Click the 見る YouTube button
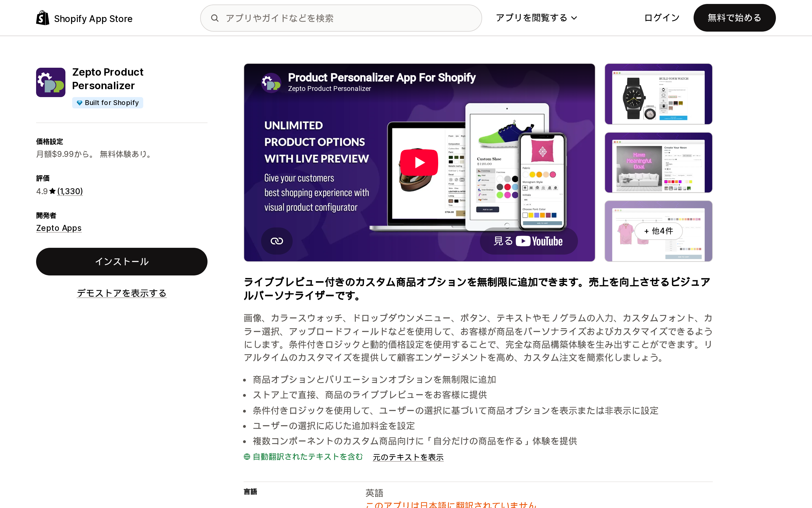This screenshot has width=812, height=508. click(x=528, y=241)
